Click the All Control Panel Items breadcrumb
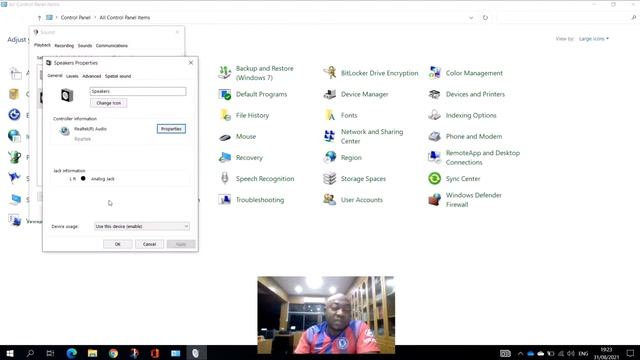The width and height of the screenshot is (640, 360). pyautogui.click(x=125, y=18)
